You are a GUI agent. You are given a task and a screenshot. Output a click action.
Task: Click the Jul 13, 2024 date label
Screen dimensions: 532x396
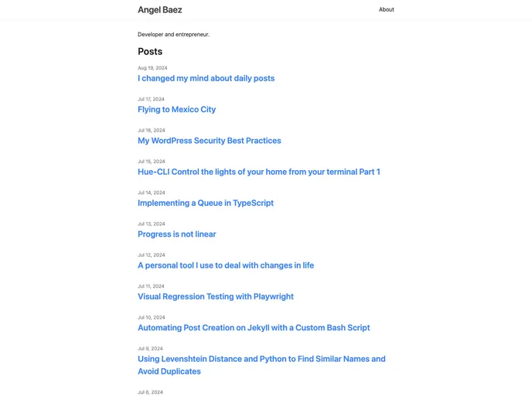click(x=151, y=224)
